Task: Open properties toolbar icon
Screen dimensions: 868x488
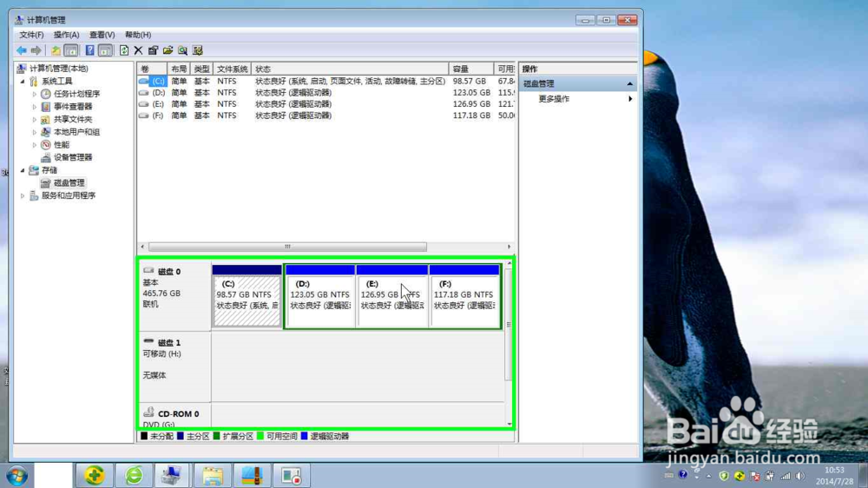Action: coord(153,50)
